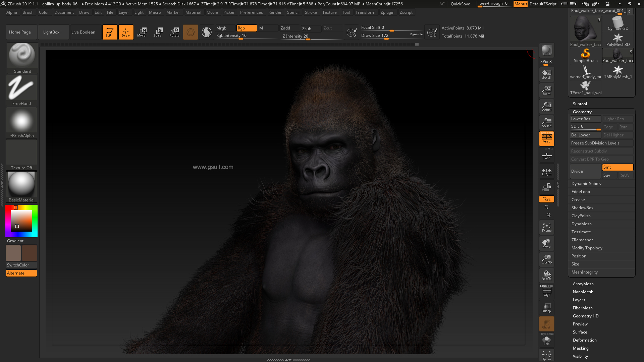The height and width of the screenshot is (362, 644).
Task: Open the Transform menu
Action: click(x=365, y=12)
